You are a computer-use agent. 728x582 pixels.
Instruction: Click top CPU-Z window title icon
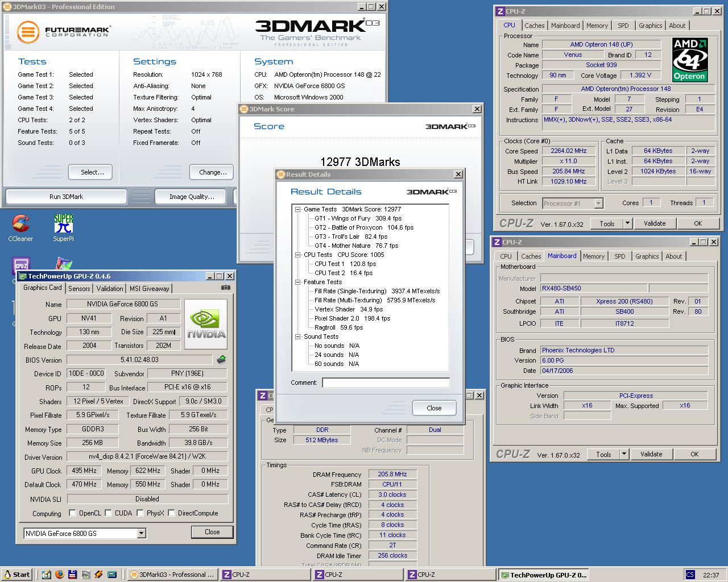(x=500, y=11)
